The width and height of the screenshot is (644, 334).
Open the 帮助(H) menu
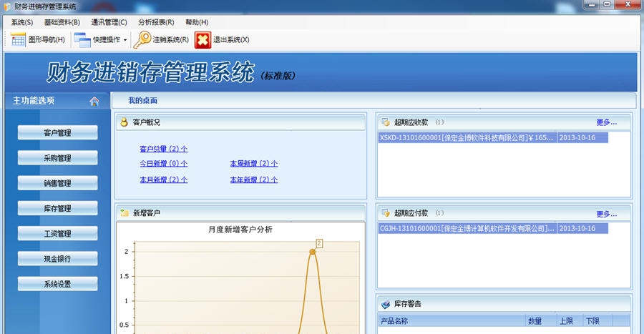(x=197, y=22)
